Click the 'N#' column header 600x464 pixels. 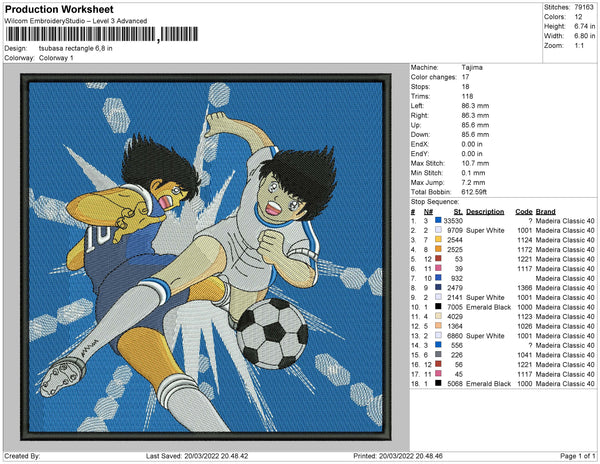coord(428,212)
